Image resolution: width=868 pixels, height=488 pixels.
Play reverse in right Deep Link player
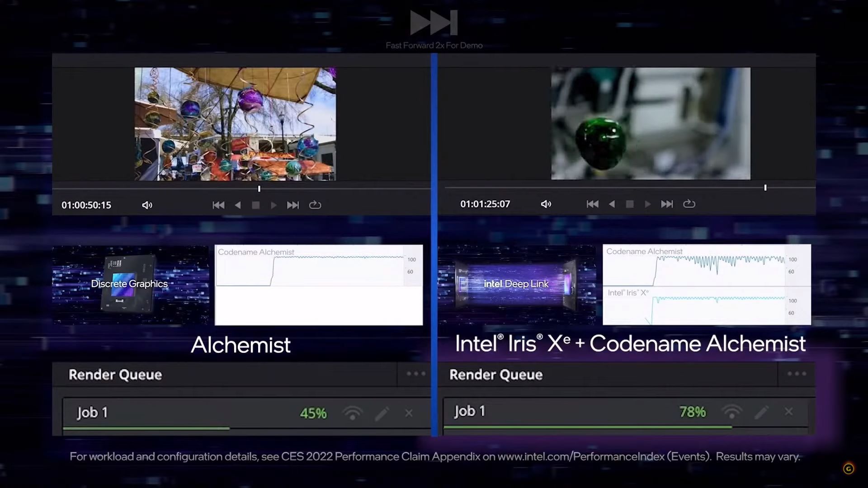pos(612,204)
